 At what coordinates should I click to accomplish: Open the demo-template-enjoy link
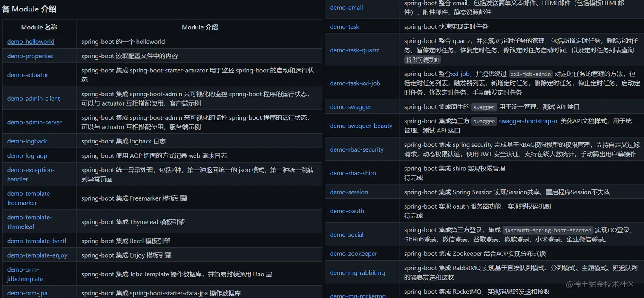37,255
